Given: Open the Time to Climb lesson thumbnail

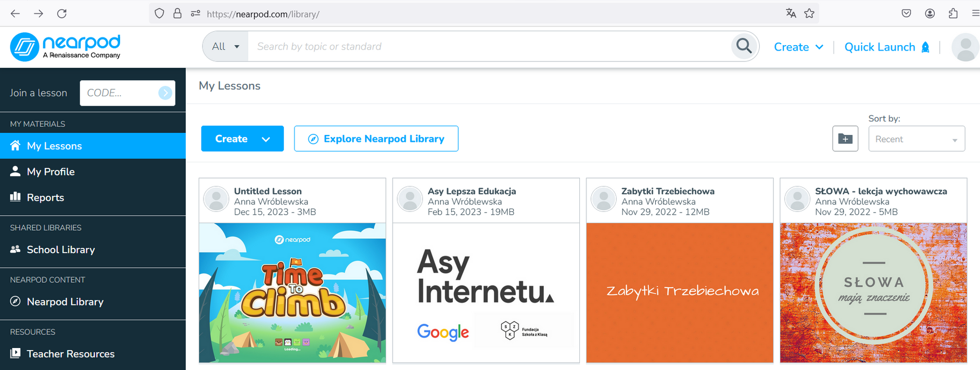Looking at the screenshot, I should coord(292,293).
